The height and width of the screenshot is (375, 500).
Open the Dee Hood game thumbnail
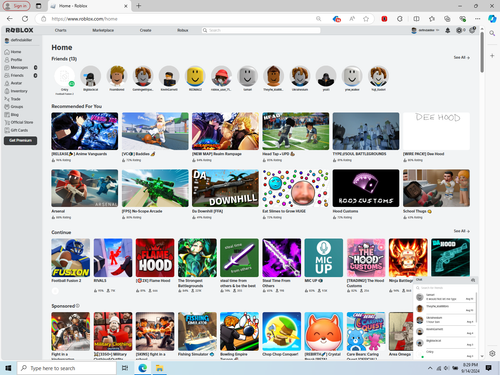pyautogui.click(x=436, y=131)
